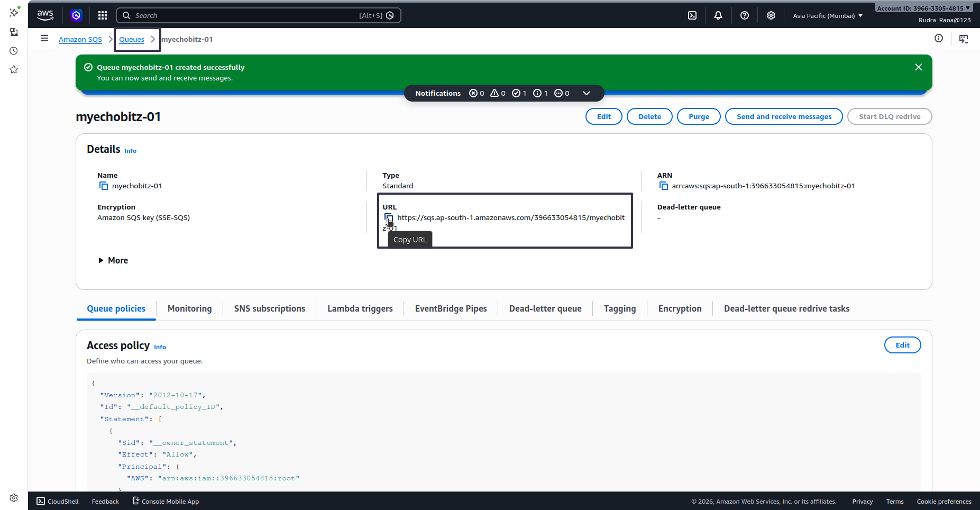
Task: Click the favorites star icon in left sidebar
Action: click(14, 69)
